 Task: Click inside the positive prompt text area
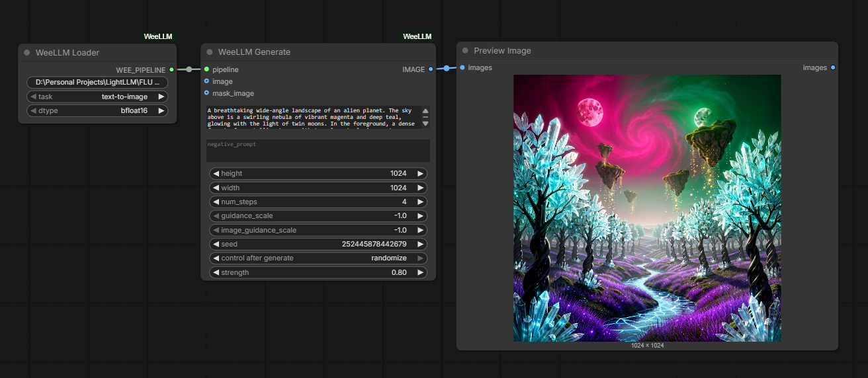coord(313,116)
